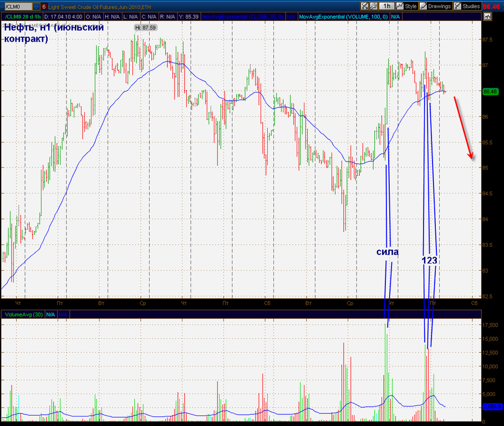Select the MovAvgExponential (VOLUME, 100, 0) study label
The height and width of the screenshot is (426, 504).
343,17
